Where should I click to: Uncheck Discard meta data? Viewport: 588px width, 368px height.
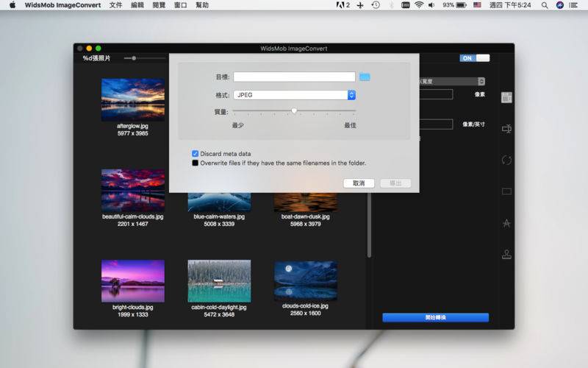[195, 154]
